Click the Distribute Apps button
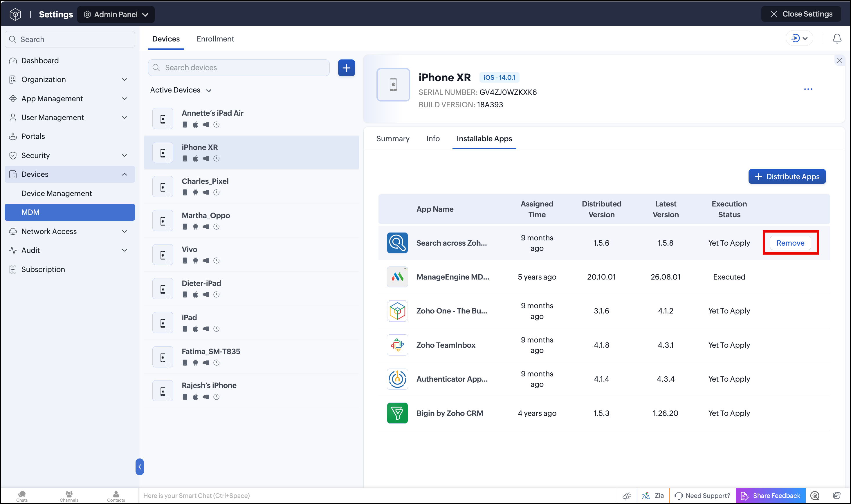The image size is (851, 504). [x=787, y=177]
